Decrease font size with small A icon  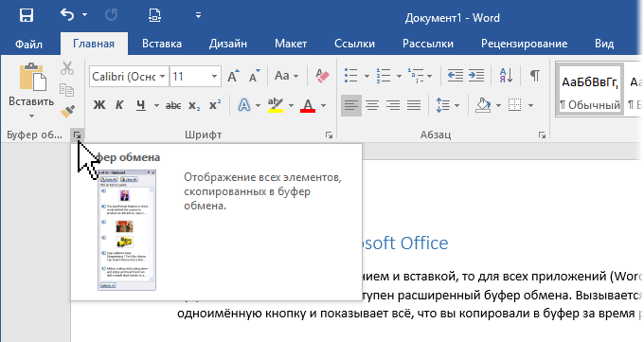pyautogui.click(x=254, y=76)
